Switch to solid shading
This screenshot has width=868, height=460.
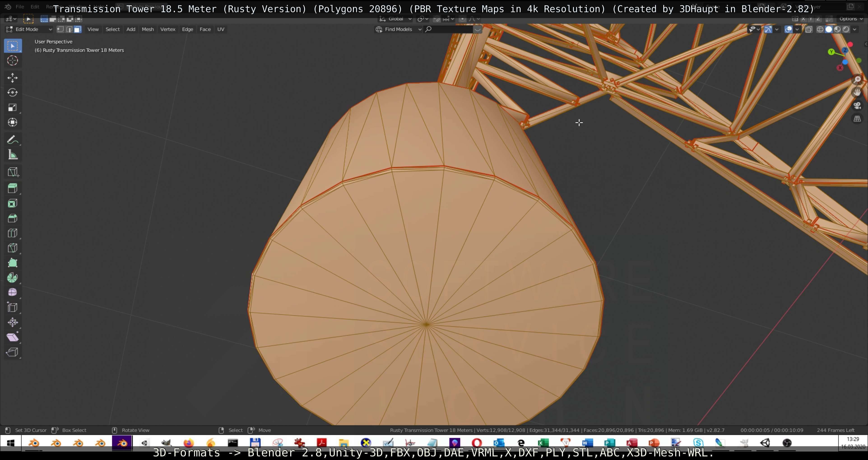tap(829, 29)
